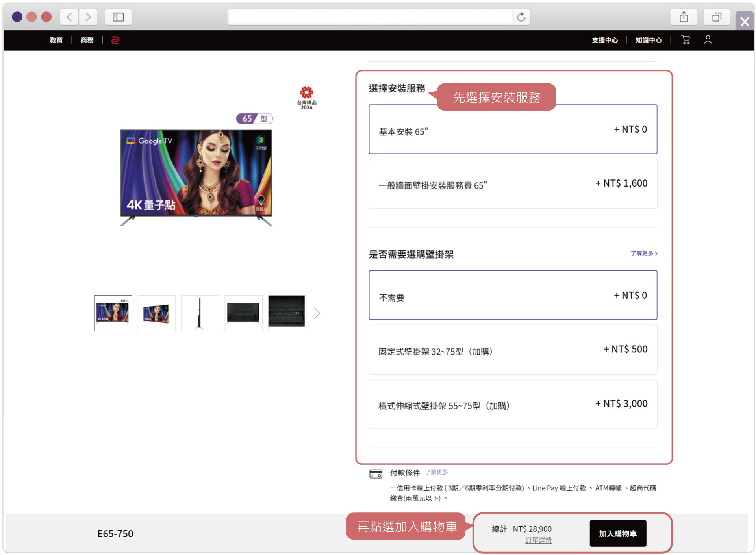Expand 訂單詳情 order details

pyautogui.click(x=538, y=540)
